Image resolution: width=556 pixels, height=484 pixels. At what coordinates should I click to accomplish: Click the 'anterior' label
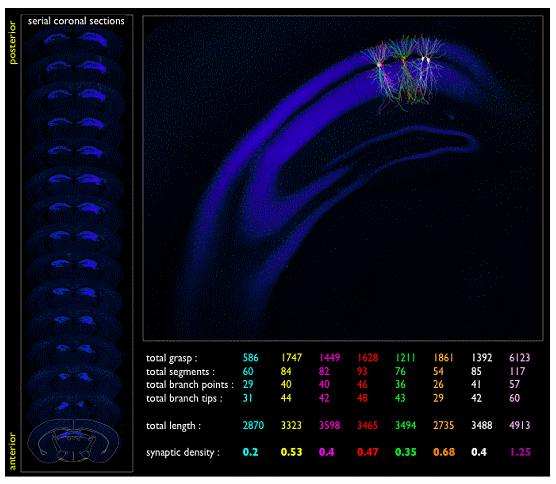(12, 451)
